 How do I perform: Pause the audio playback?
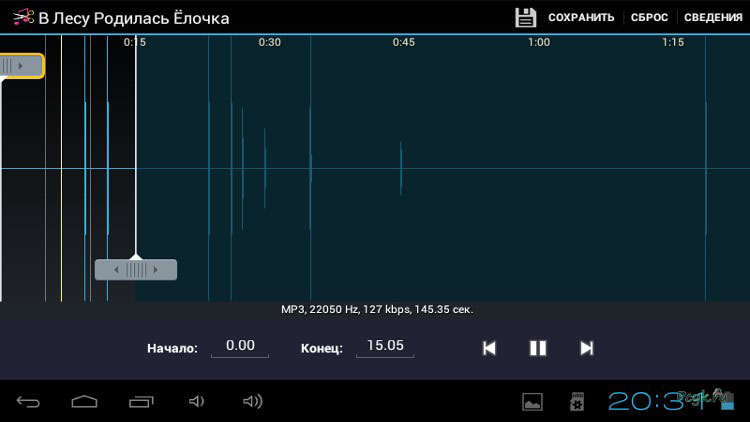coord(538,348)
